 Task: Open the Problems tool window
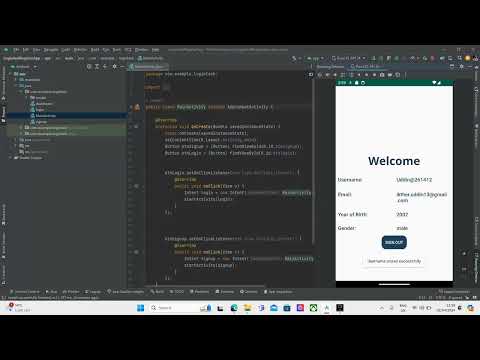coord(199,292)
